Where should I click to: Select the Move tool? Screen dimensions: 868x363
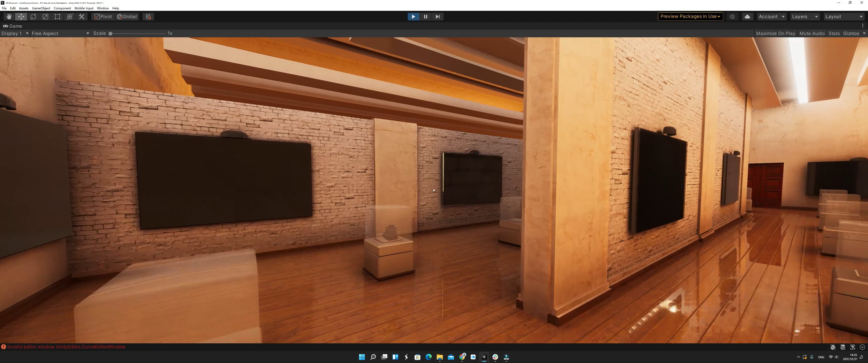21,16
